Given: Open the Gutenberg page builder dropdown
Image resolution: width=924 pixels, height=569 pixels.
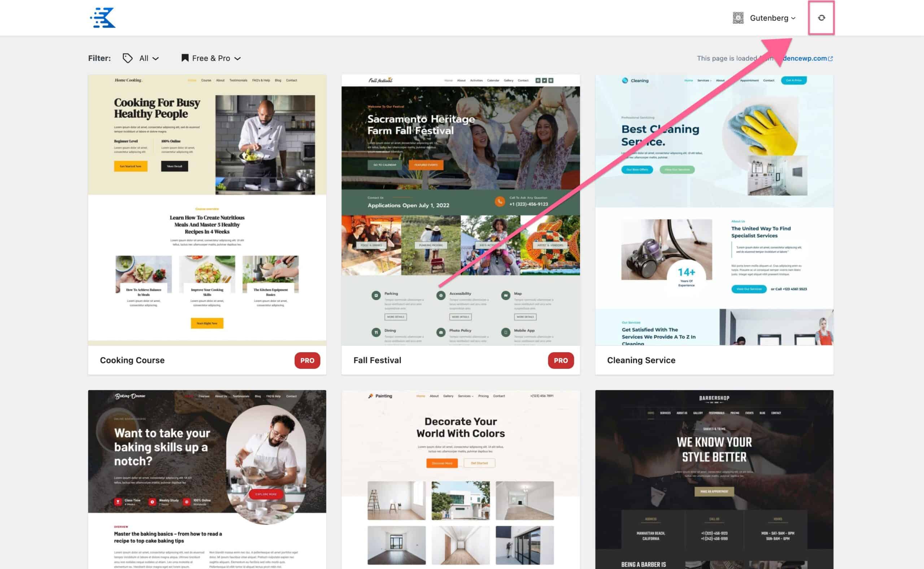Looking at the screenshot, I should [772, 18].
